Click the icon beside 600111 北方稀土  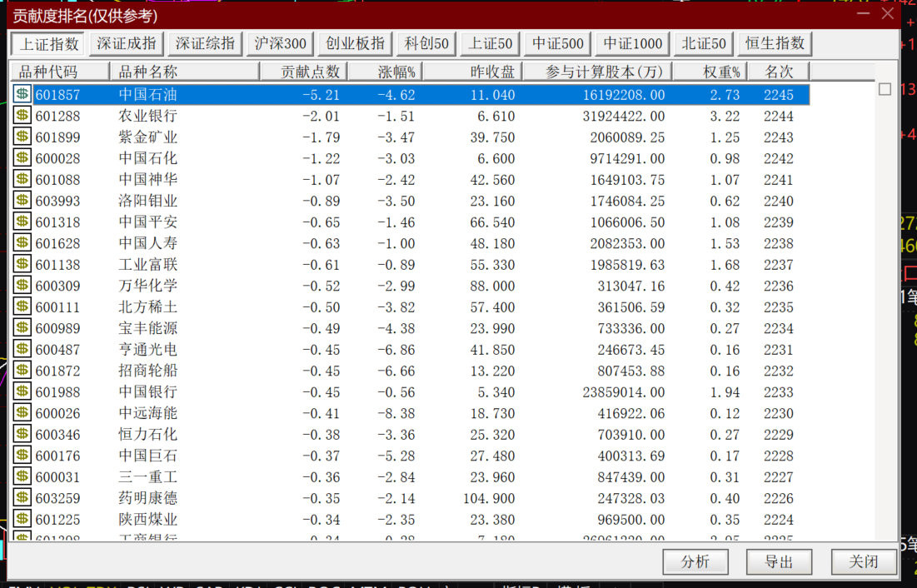point(22,306)
